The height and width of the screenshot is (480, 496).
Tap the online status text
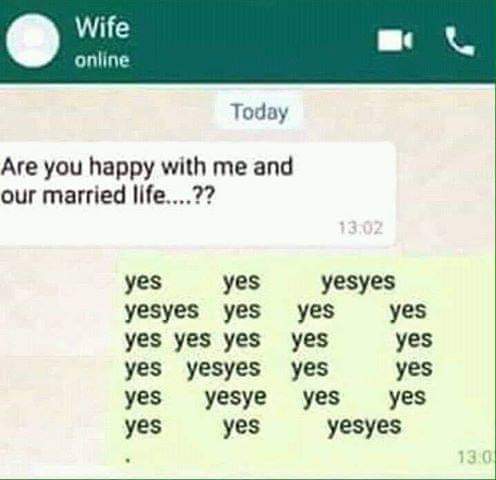102,60
